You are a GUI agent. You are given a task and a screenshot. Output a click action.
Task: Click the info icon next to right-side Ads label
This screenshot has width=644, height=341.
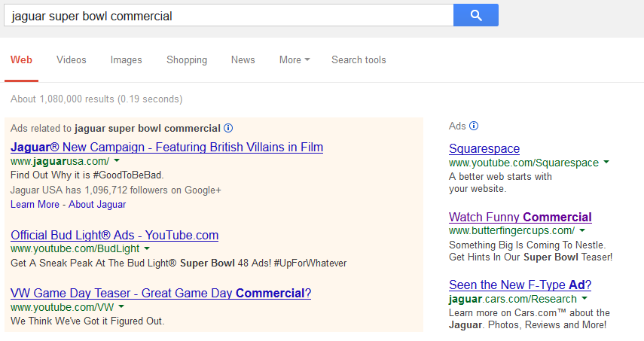pyautogui.click(x=474, y=126)
